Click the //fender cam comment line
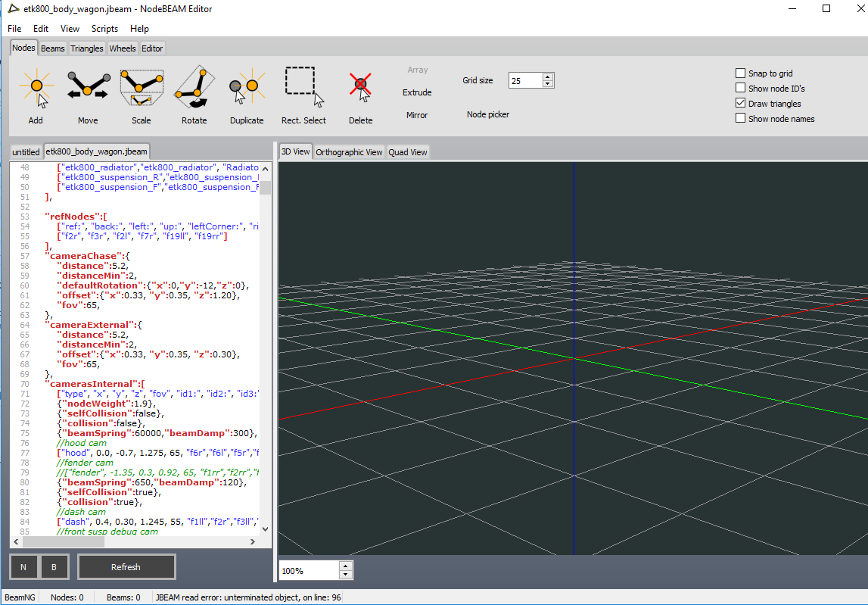The width and height of the screenshot is (868, 605). coord(85,463)
